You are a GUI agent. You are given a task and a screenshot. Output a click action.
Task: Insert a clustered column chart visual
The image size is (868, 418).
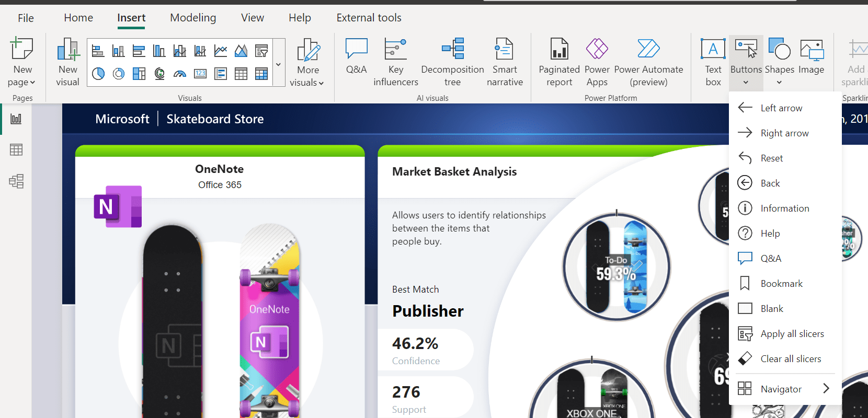[159, 51]
